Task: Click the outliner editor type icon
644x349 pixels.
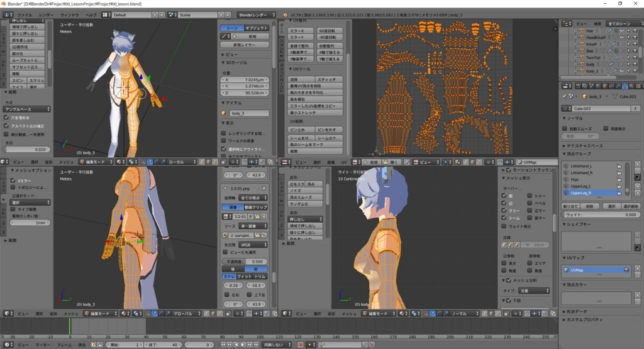Action: 567,24
